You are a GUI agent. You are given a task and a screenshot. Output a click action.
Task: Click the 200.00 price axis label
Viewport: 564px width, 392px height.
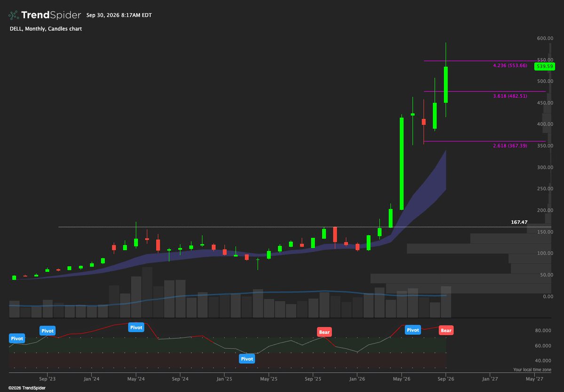(x=545, y=210)
